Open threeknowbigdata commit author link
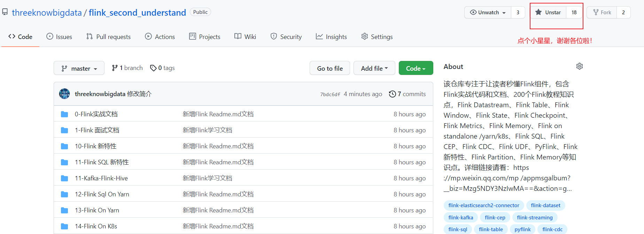This screenshot has height=234, width=644. tap(100, 94)
